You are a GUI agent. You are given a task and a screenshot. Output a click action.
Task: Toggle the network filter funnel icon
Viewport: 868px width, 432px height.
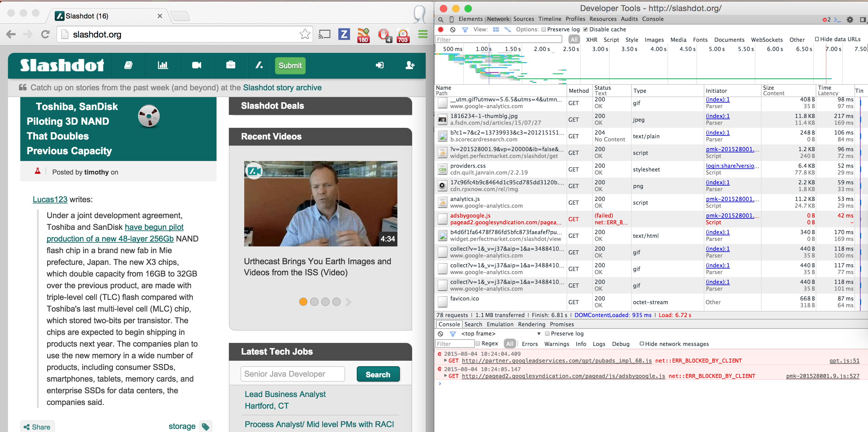465,29
